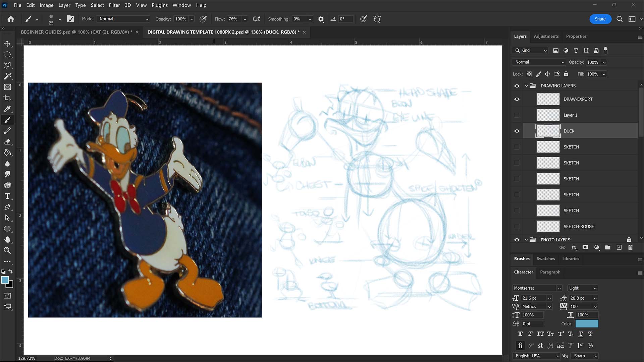Select the Zoom tool
Image resolution: width=644 pixels, height=362 pixels.
click(x=7, y=250)
